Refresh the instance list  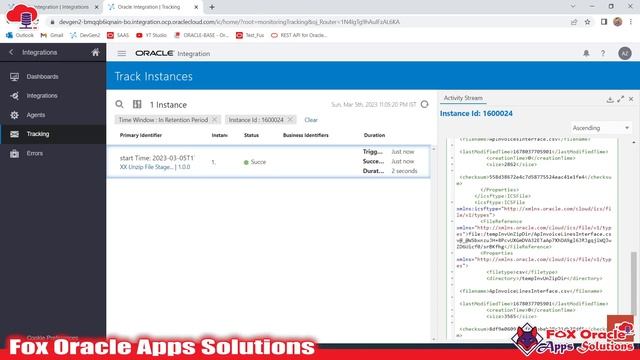pyautogui.click(x=424, y=104)
